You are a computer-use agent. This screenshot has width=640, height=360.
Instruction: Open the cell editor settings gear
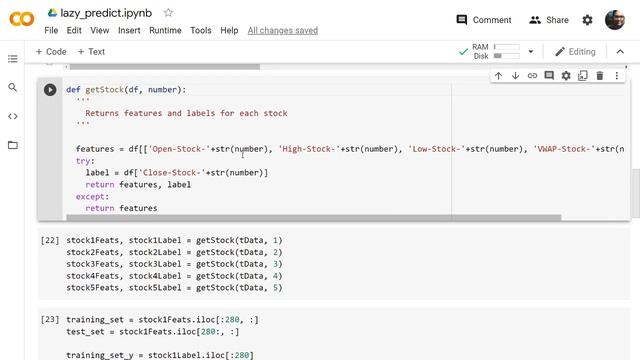point(566,76)
